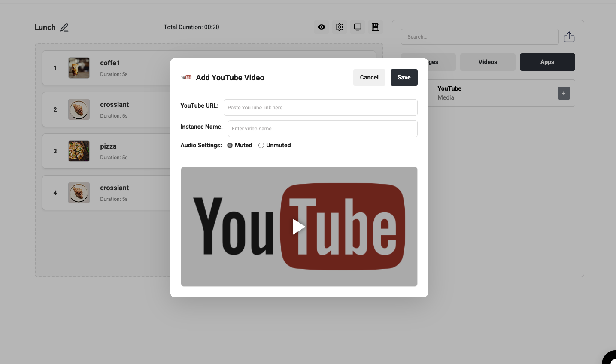This screenshot has width=616, height=364.
Task: Play the YouTube preview video
Action: click(x=299, y=227)
